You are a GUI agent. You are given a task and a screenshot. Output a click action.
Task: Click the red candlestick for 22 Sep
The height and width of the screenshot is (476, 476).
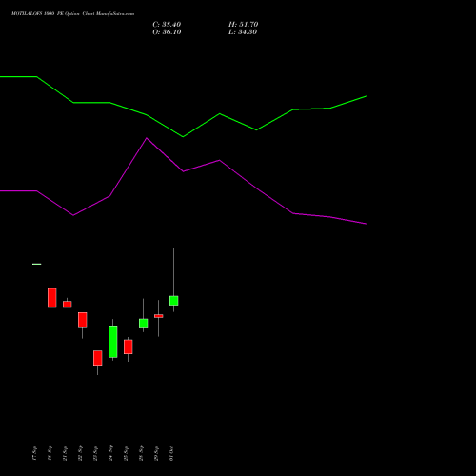(x=83, y=320)
